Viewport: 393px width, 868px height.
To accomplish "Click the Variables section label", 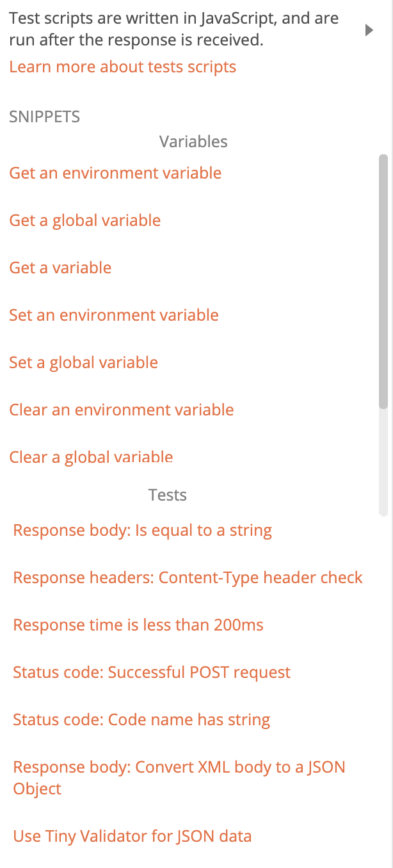I will tap(193, 141).
